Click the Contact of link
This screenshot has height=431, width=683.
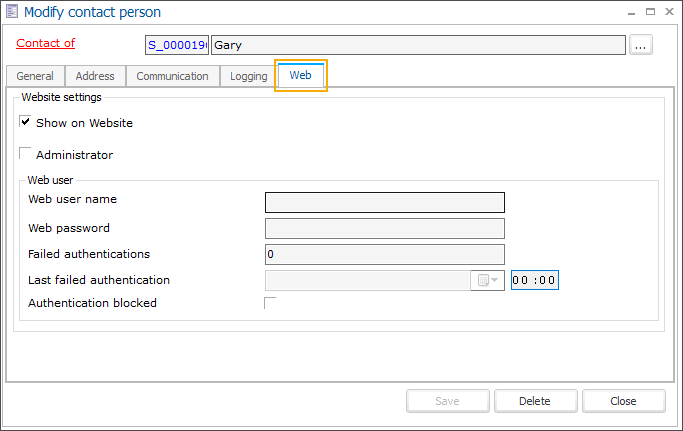tap(46, 43)
